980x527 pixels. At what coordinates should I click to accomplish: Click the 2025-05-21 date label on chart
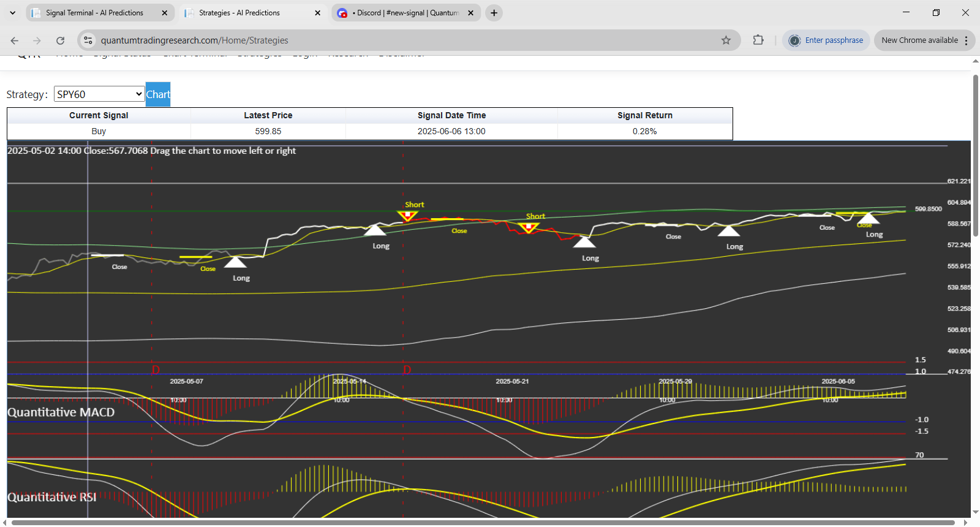(x=512, y=381)
